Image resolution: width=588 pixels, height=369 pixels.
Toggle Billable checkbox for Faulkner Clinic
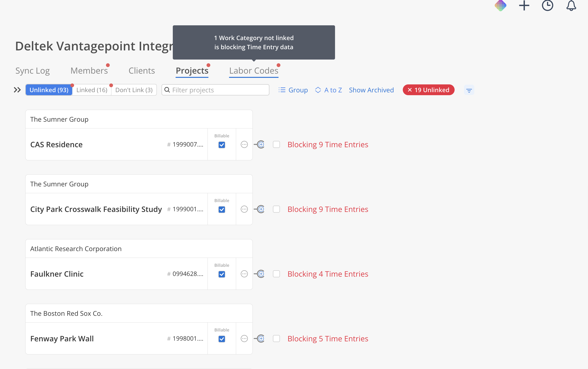click(x=222, y=274)
